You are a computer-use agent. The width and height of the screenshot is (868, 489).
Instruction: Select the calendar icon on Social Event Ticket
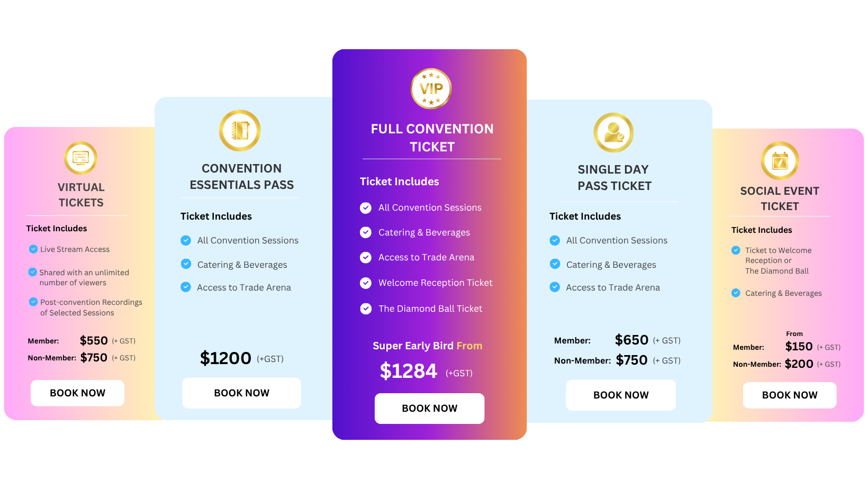point(779,161)
